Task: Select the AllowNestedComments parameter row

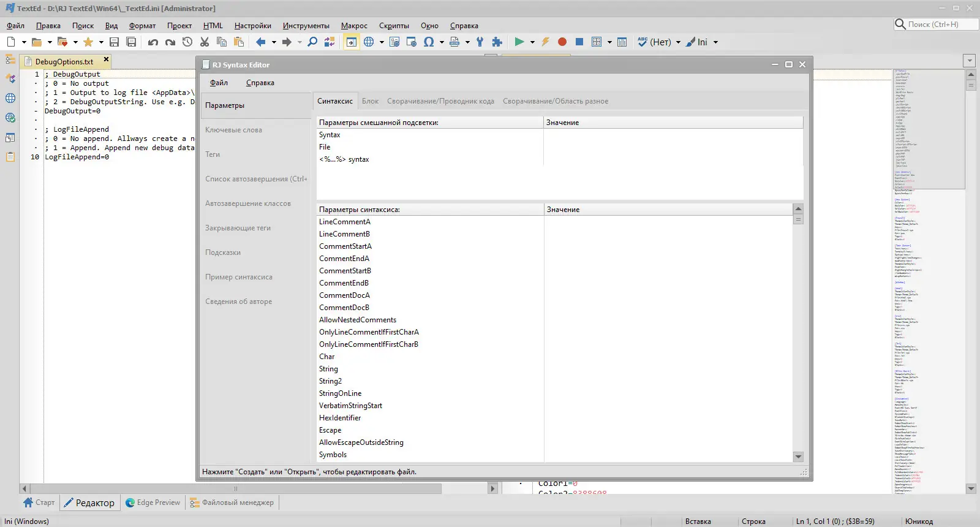Action: (554, 320)
